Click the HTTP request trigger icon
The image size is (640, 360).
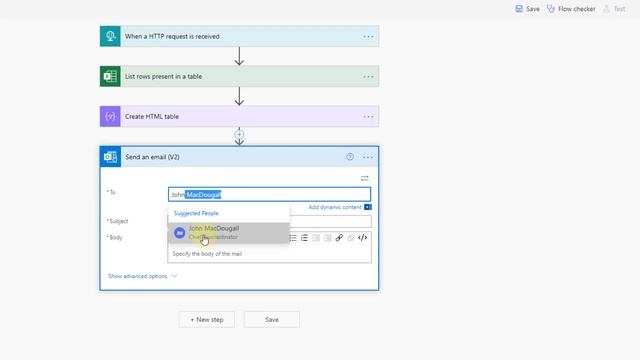click(x=110, y=36)
